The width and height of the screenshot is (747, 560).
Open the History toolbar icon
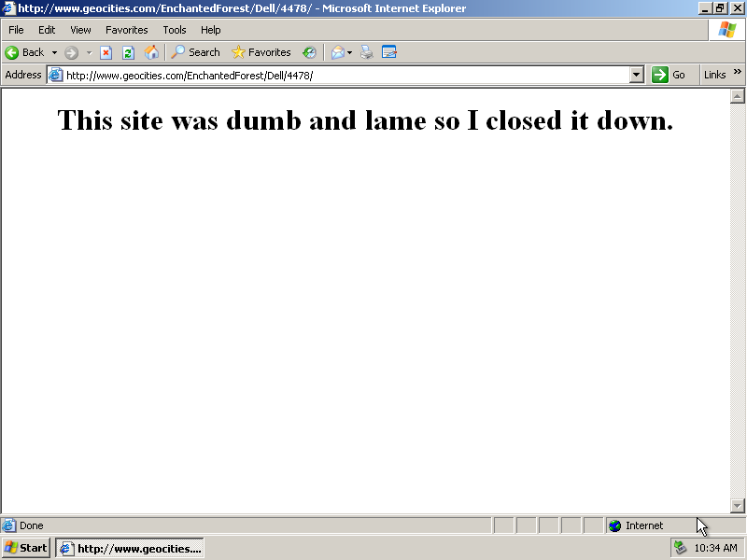(310, 52)
